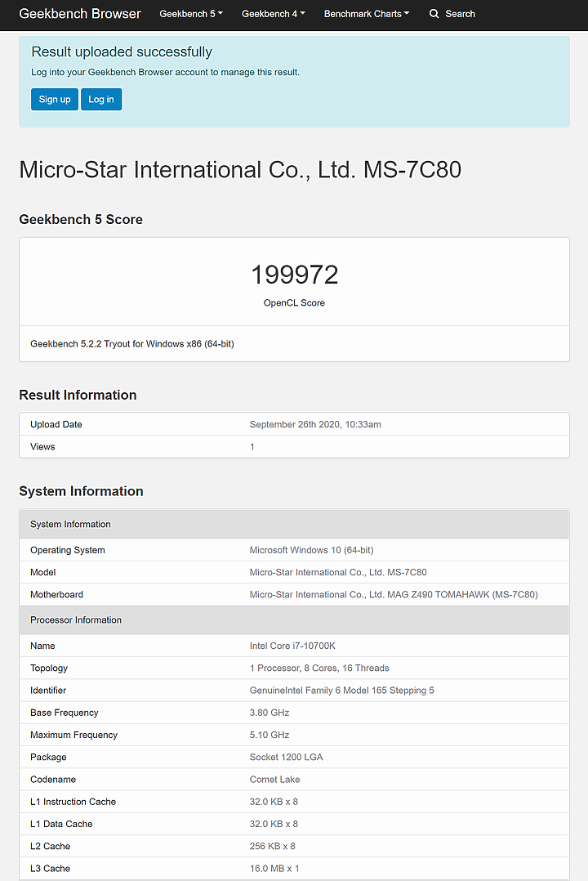Click the search magnifier icon
588x881 pixels.
coord(434,13)
